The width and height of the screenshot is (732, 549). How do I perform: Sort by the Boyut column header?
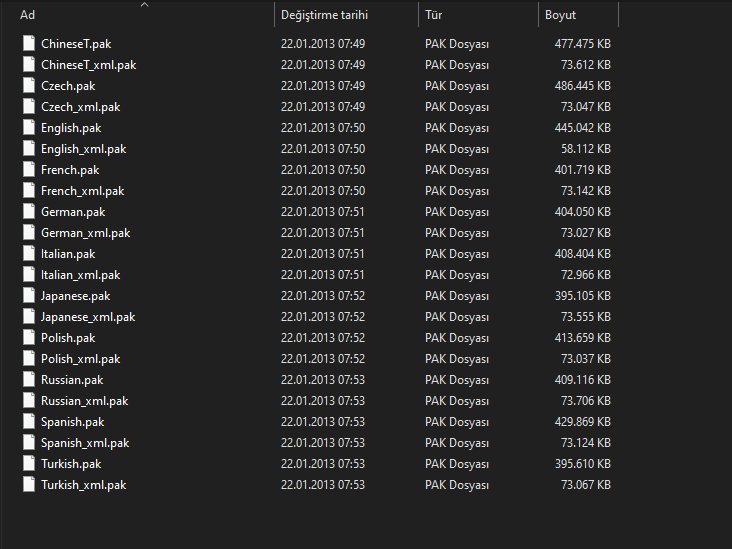tap(560, 15)
